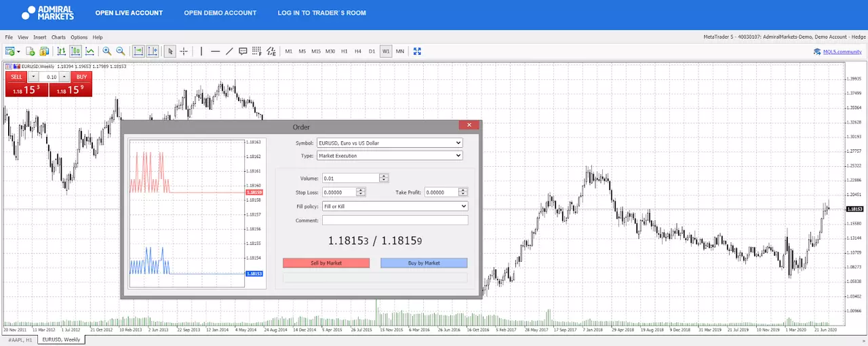The height and width of the screenshot is (346, 868).
Task: Open the Options menu
Action: tap(79, 37)
